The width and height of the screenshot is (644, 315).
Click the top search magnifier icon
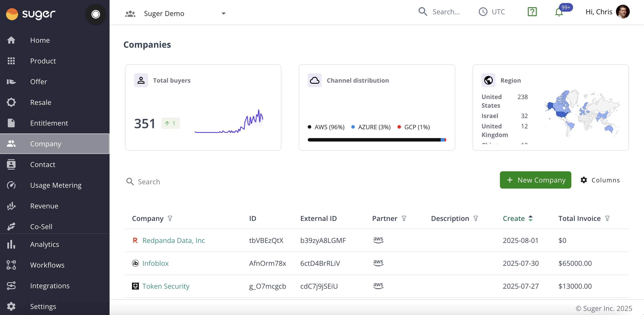click(x=423, y=11)
